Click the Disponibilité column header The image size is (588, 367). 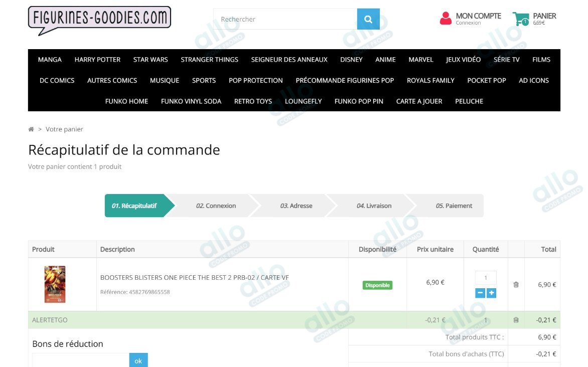[x=377, y=249]
